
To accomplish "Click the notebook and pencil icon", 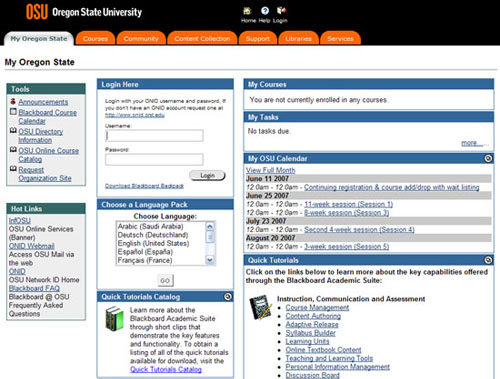I will (x=260, y=307).
